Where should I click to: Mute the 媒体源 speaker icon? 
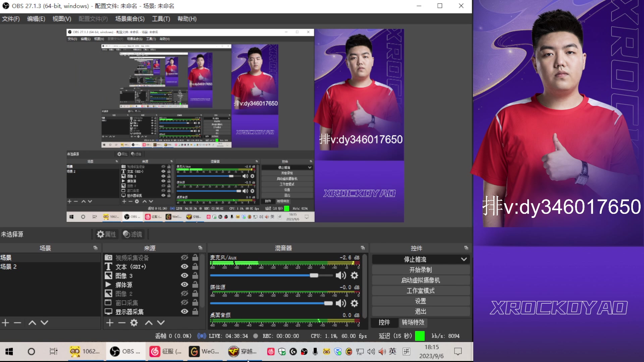(x=341, y=303)
